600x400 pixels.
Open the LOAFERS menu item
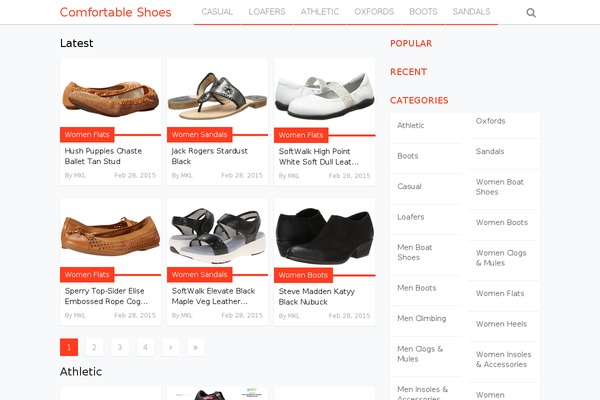(x=267, y=12)
